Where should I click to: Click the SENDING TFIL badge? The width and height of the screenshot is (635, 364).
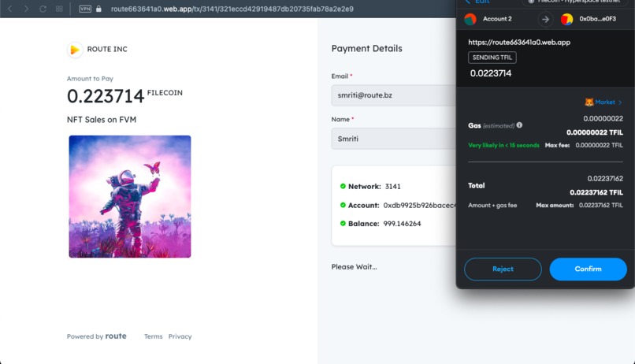tap(492, 58)
